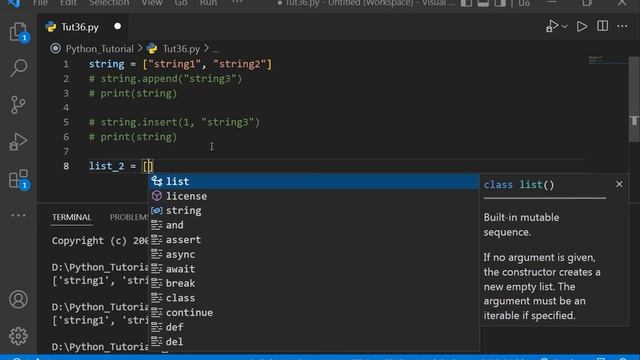Click Python_Tutorial breadcrumb

(x=100, y=49)
